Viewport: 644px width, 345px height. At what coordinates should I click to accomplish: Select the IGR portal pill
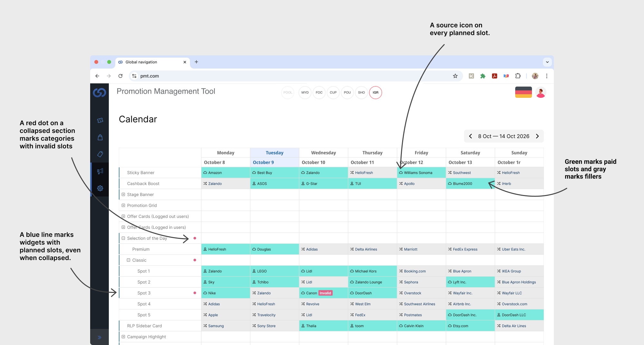click(375, 93)
